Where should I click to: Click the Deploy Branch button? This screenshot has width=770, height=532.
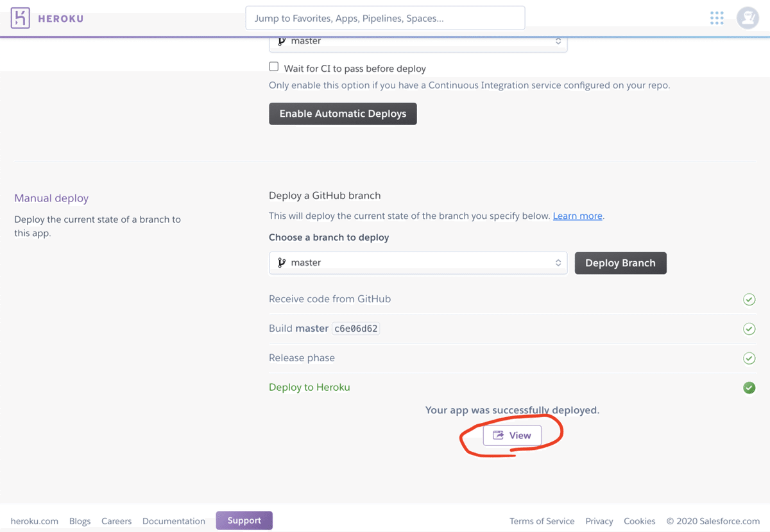620,263
